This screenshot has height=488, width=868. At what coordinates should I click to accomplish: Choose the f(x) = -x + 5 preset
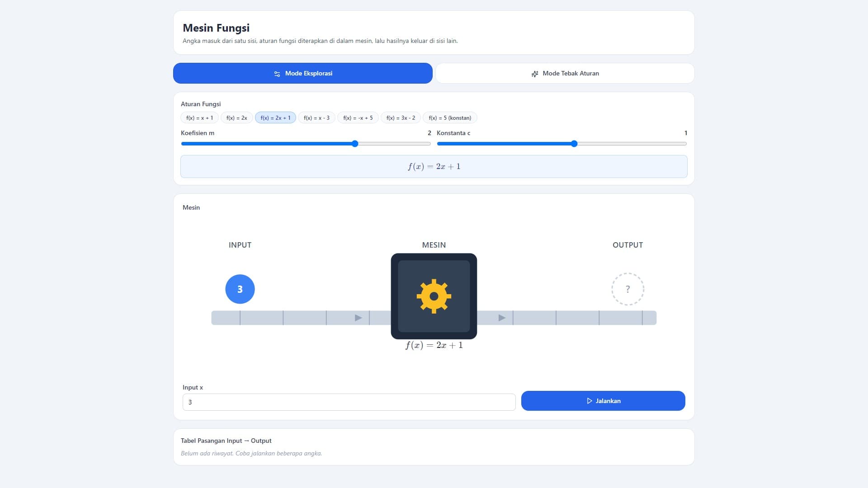pyautogui.click(x=358, y=118)
